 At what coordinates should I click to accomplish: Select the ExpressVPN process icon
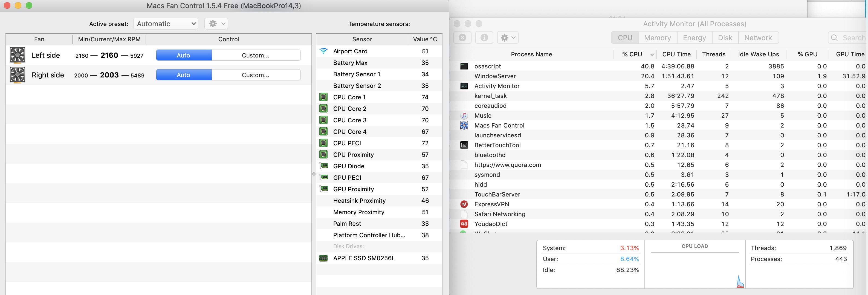coord(464,204)
